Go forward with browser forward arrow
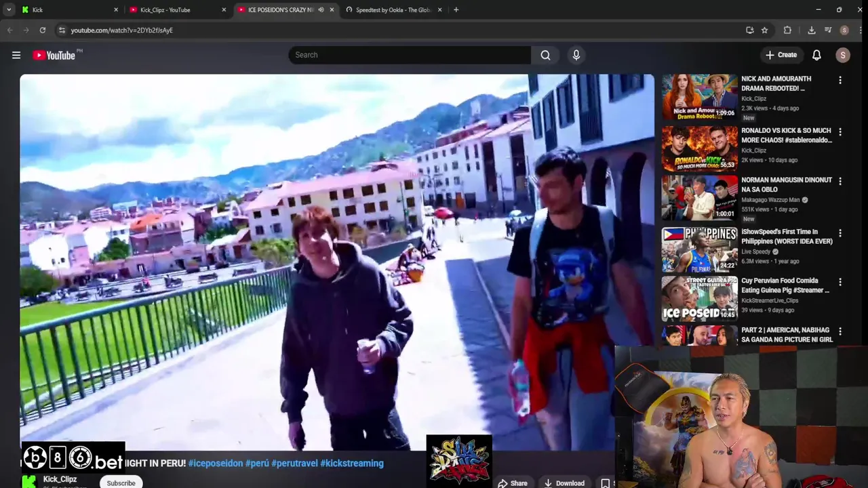Image resolution: width=868 pixels, height=488 pixels. click(x=26, y=30)
